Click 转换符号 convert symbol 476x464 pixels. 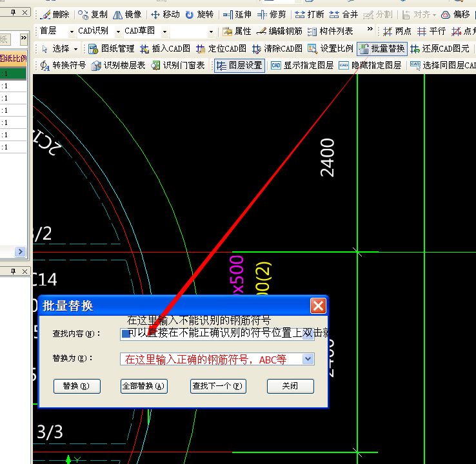click(x=63, y=66)
